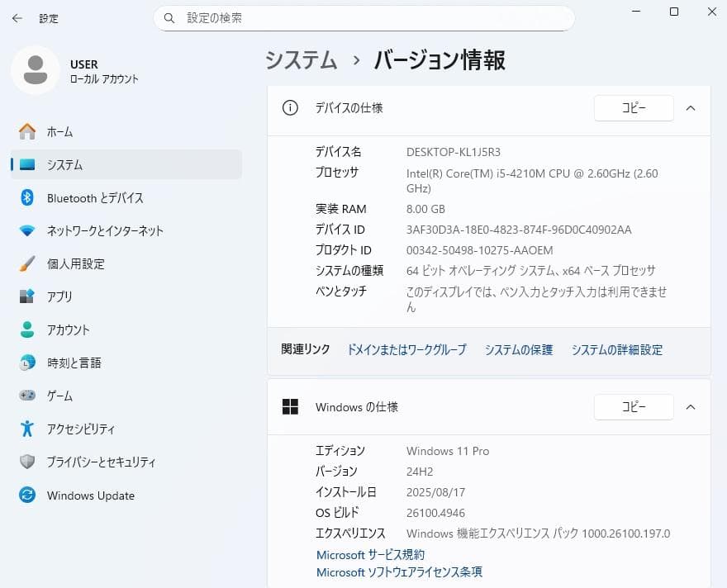Click the Privacy shield icon

(x=27, y=462)
